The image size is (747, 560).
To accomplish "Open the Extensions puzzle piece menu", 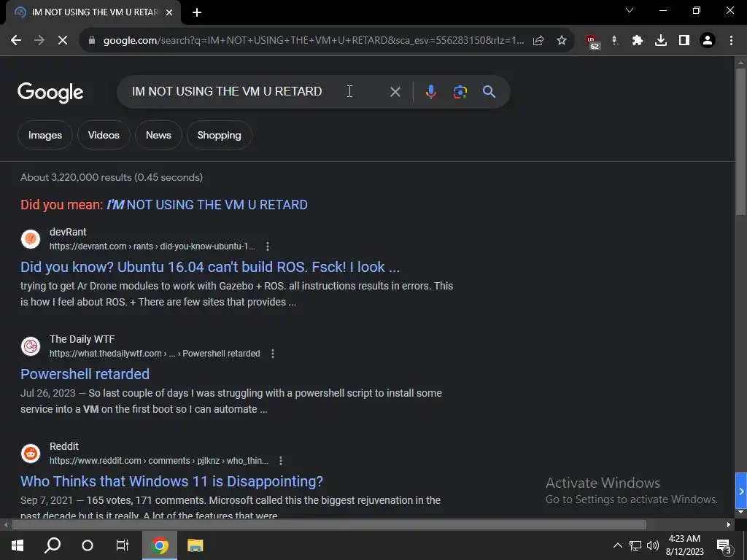I will (638, 41).
